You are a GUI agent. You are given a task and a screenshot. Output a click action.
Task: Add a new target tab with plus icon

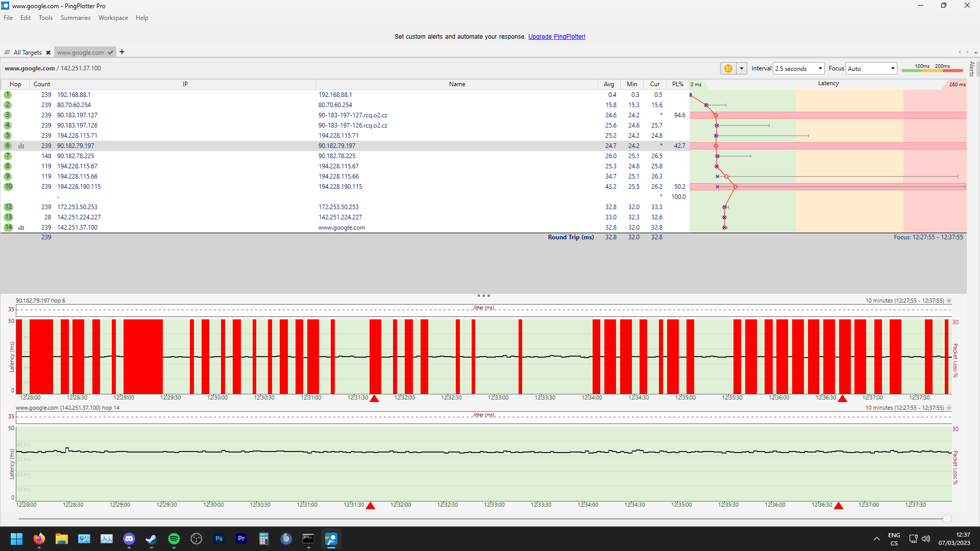[122, 52]
